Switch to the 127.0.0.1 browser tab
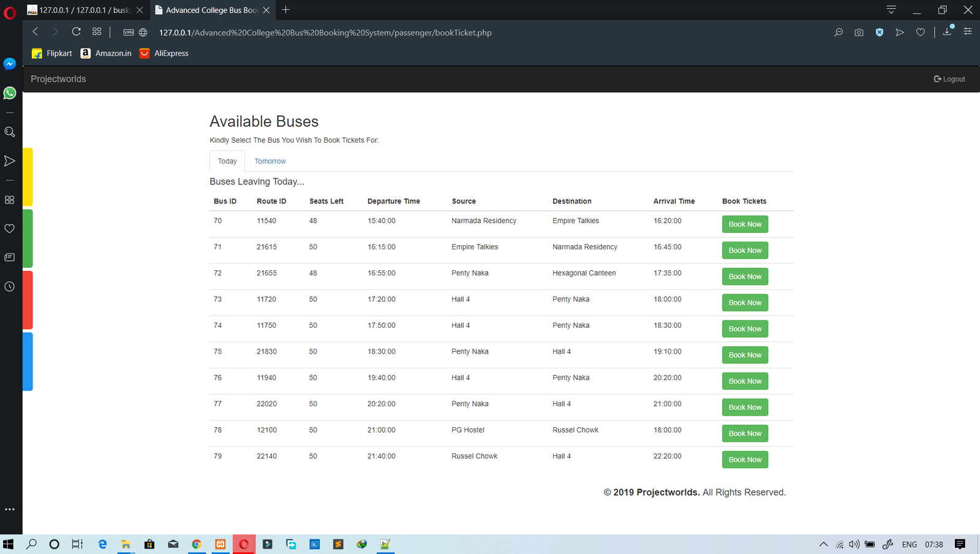980x554 pixels. (85, 10)
